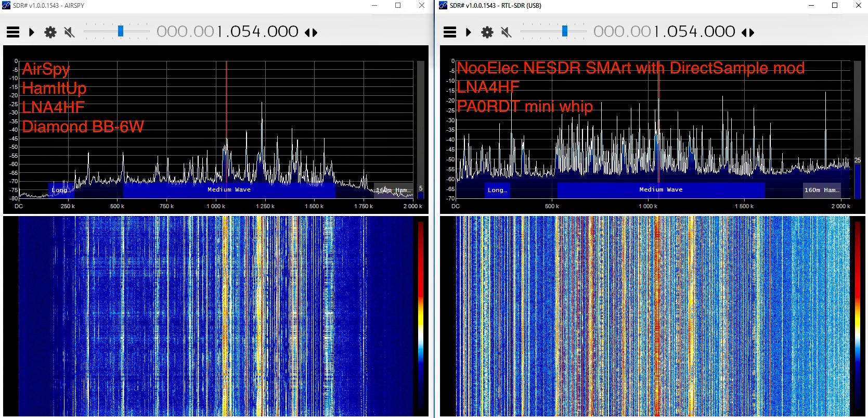This screenshot has height=418, width=868.
Task: Adjust the volume slider handle in AIRSPY window
Action: pyautogui.click(x=121, y=31)
